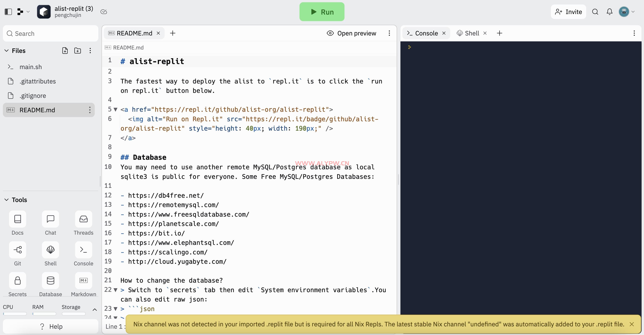Fold line 5 anchor tag
The height and width of the screenshot is (335, 644).
115,109
